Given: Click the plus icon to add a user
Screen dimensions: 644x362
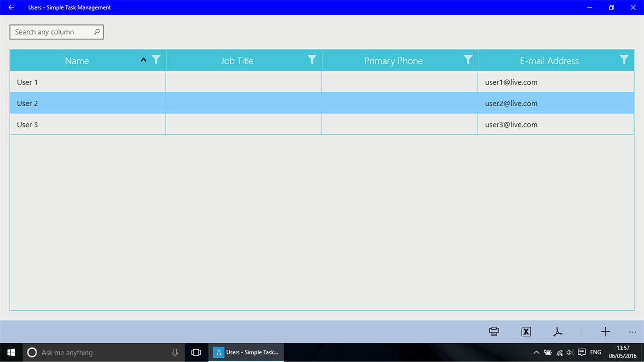Looking at the screenshot, I should coord(605,331).
